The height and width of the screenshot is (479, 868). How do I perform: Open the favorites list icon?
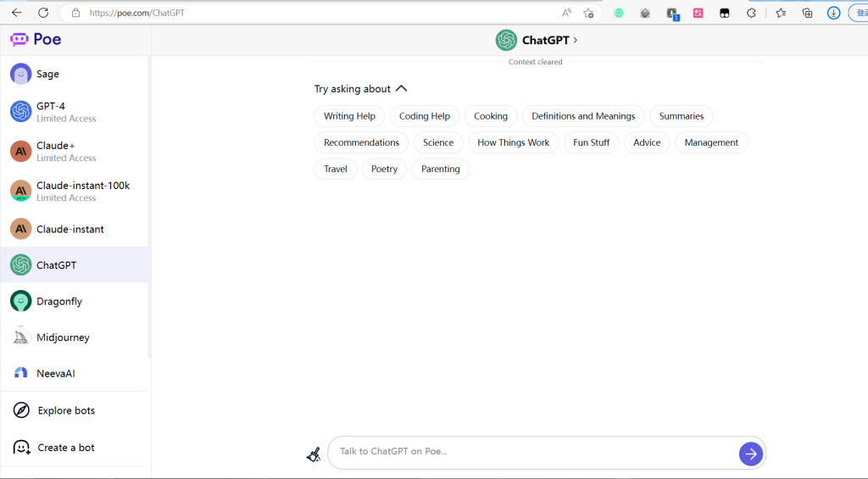[x=781, y=13]
